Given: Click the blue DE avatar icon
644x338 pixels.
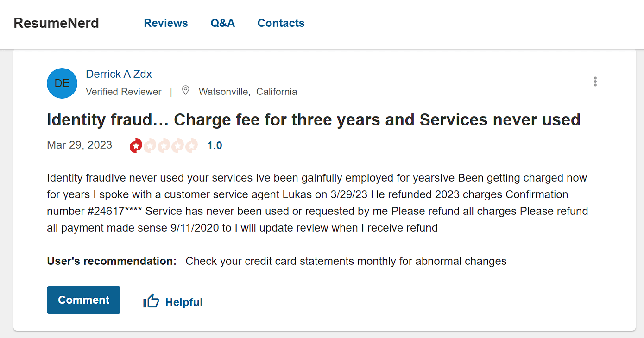Looking at the screenshot, I should (62, 83).
